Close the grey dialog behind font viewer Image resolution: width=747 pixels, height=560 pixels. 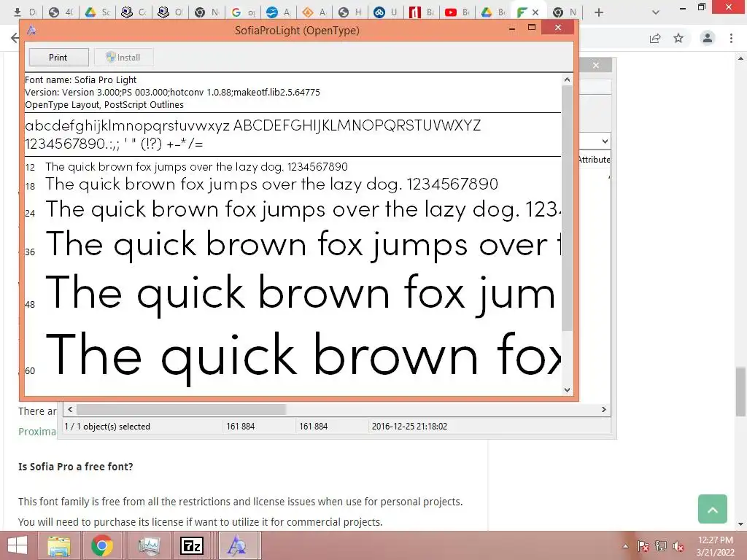point(595,65)
